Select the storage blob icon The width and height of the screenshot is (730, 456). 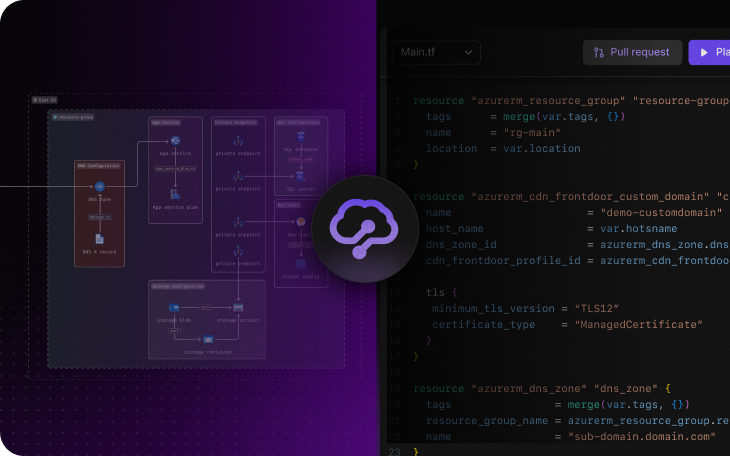[x=174, y=307]
